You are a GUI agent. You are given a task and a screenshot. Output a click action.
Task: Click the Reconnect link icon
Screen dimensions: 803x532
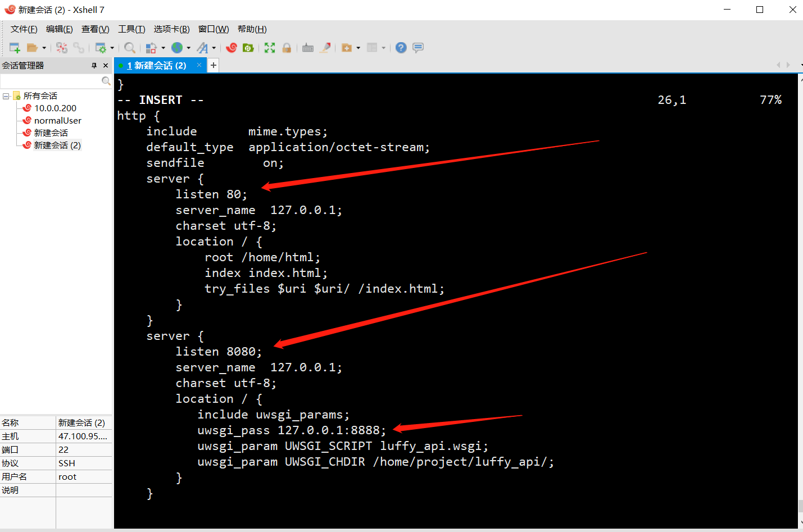tap(79, 48)
